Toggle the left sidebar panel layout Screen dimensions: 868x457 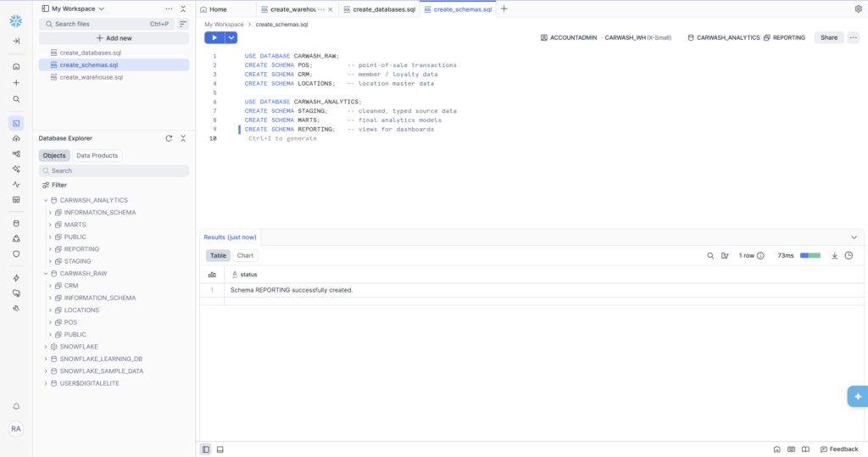[206, 449]
